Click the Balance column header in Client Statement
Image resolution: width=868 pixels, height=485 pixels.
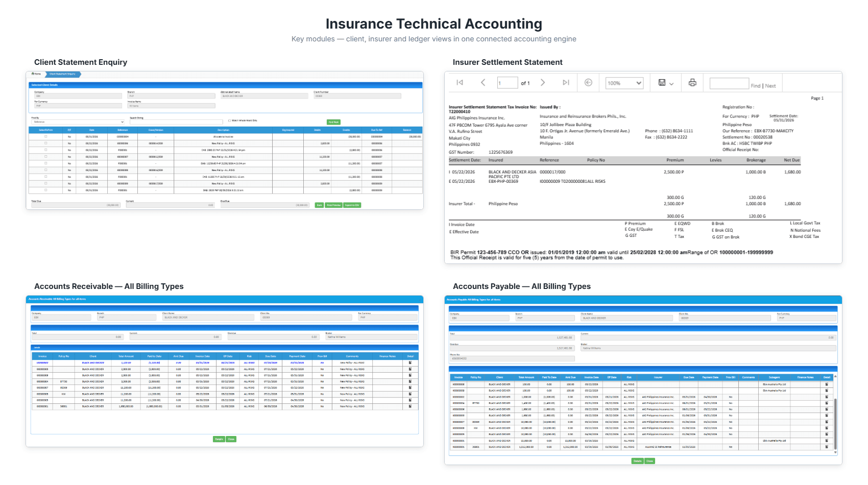tap(407, 130)
